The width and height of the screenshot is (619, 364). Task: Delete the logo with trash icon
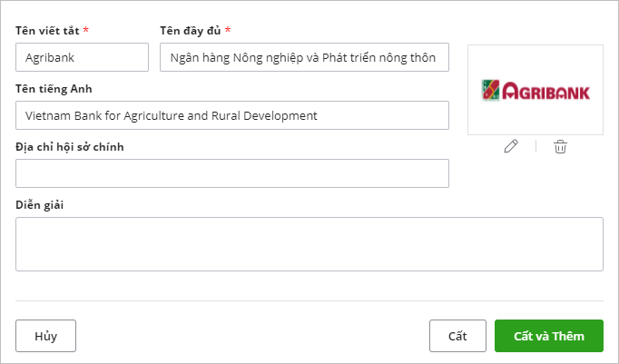point(560,146)
